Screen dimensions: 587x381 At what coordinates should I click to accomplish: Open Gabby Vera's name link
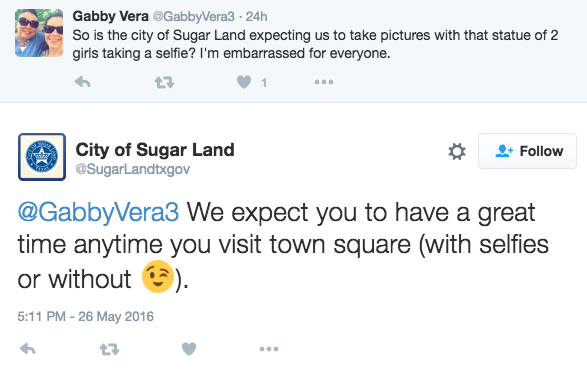(x=110, y=16)
